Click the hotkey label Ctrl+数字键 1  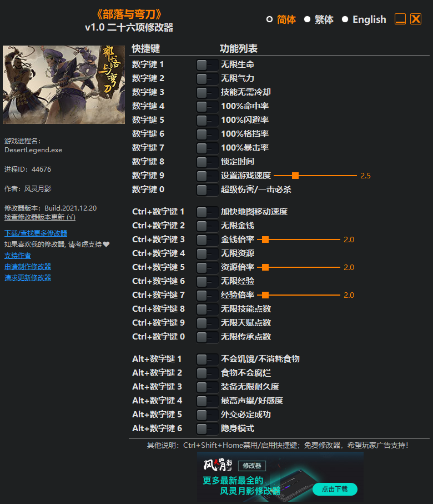click(158, 212)
